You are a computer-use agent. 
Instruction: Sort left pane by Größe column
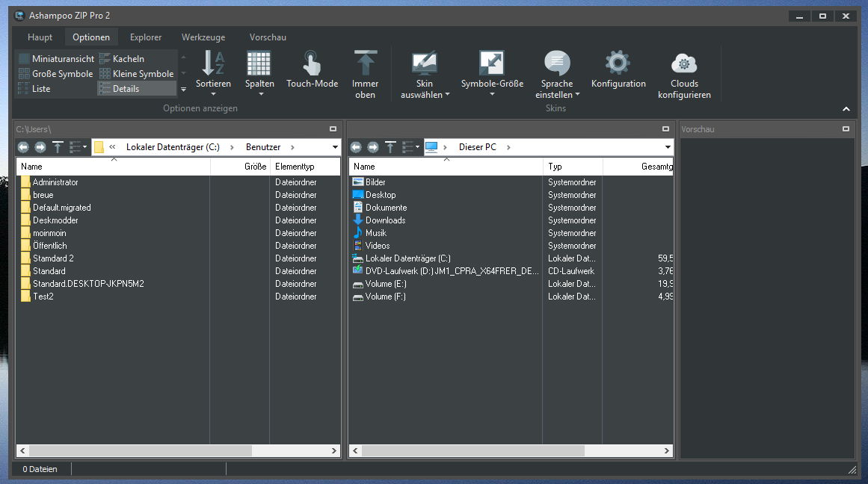240,167
